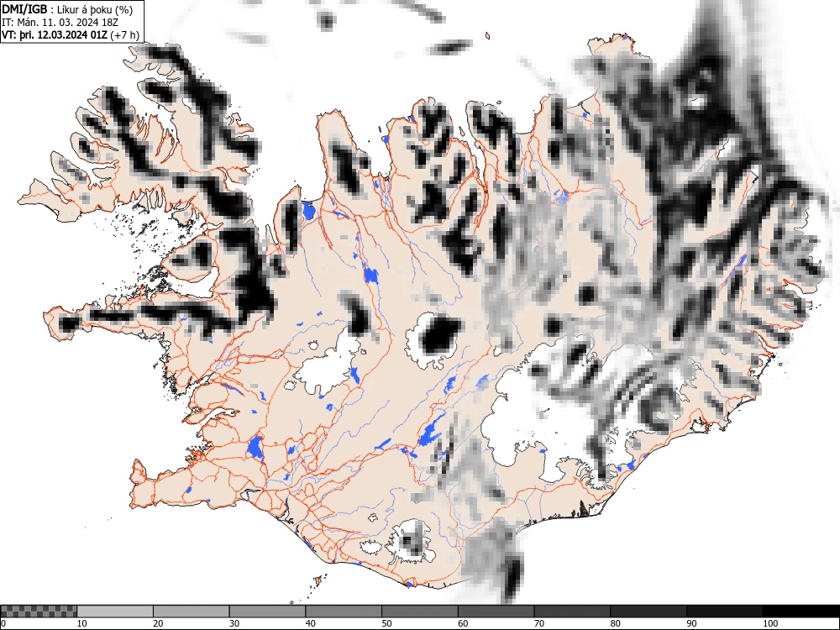
Task: Select the 40–50 legend swatch
Action: [344, 612]
